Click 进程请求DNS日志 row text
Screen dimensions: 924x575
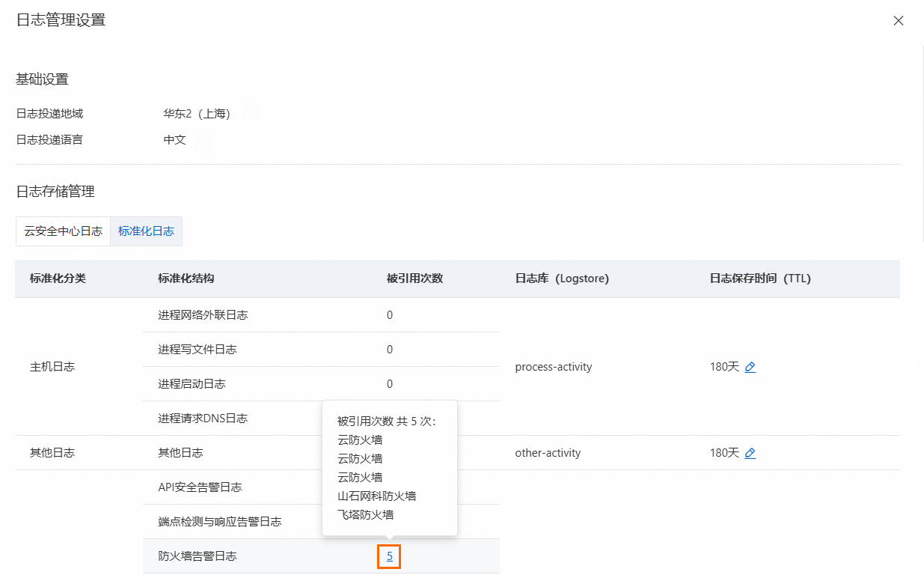(x=203, y=419)
